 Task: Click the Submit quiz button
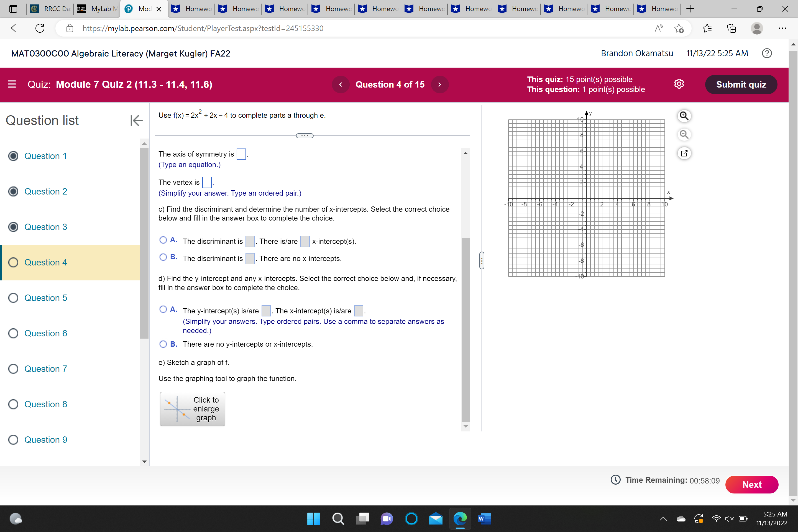pos(741,84)
